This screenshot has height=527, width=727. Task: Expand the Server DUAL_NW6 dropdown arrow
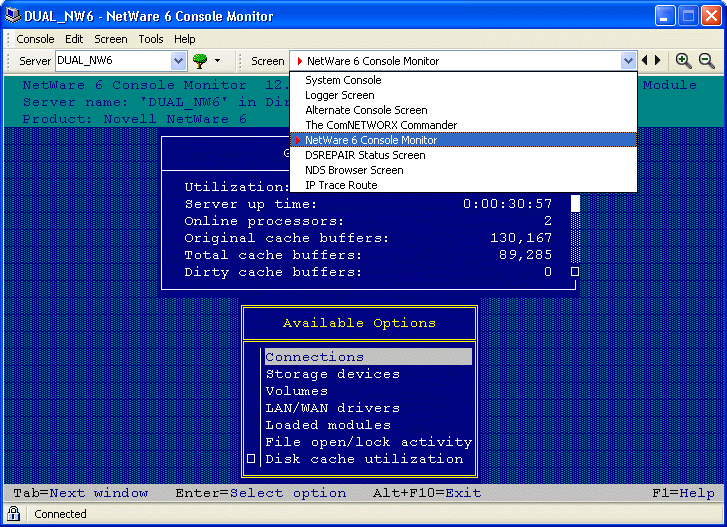click(178, 61)
